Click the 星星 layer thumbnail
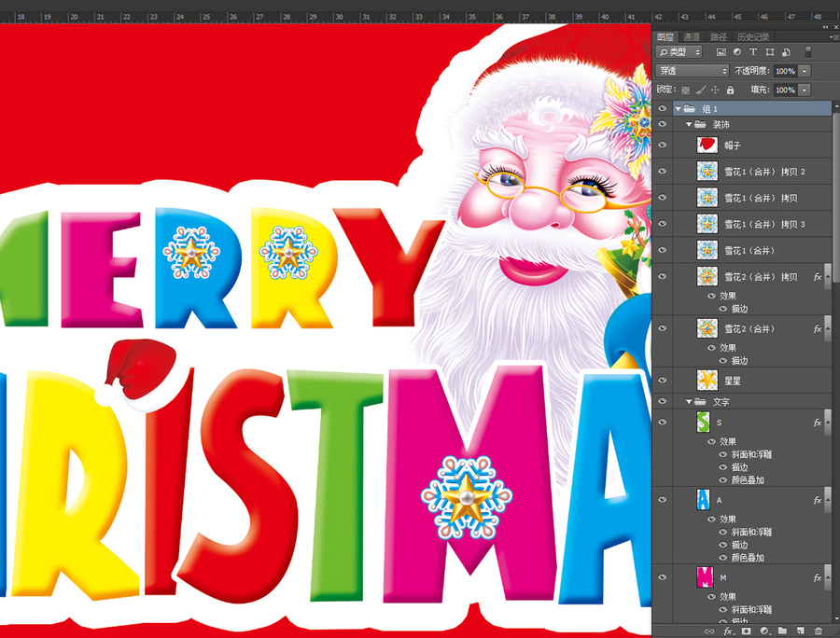Viewport: 840px width, 638px height. (x=707, y=381)
